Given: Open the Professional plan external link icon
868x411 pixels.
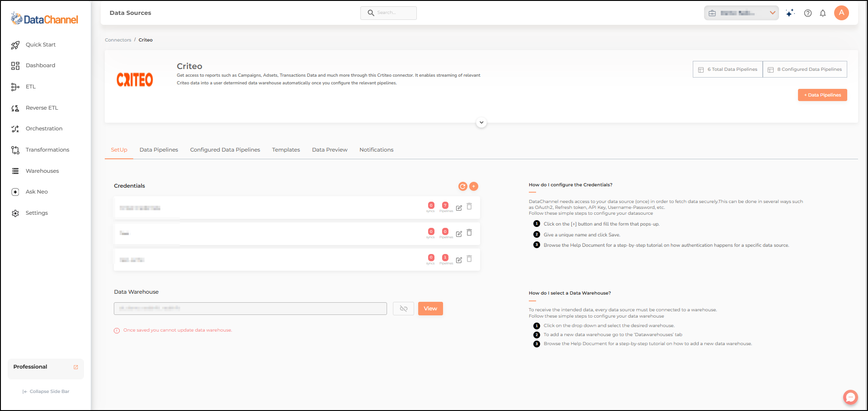Looking at the screenshot, I should tap(76, 367).
